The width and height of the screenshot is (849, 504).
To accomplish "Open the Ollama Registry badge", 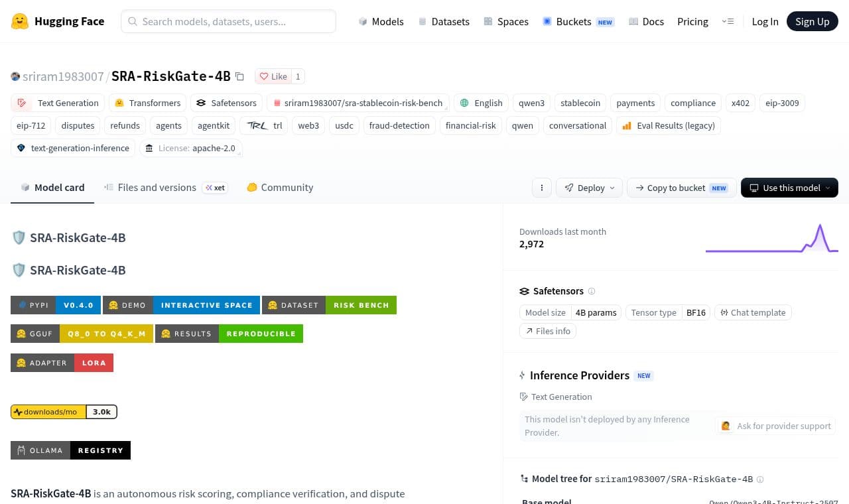I will click(70, 450).
